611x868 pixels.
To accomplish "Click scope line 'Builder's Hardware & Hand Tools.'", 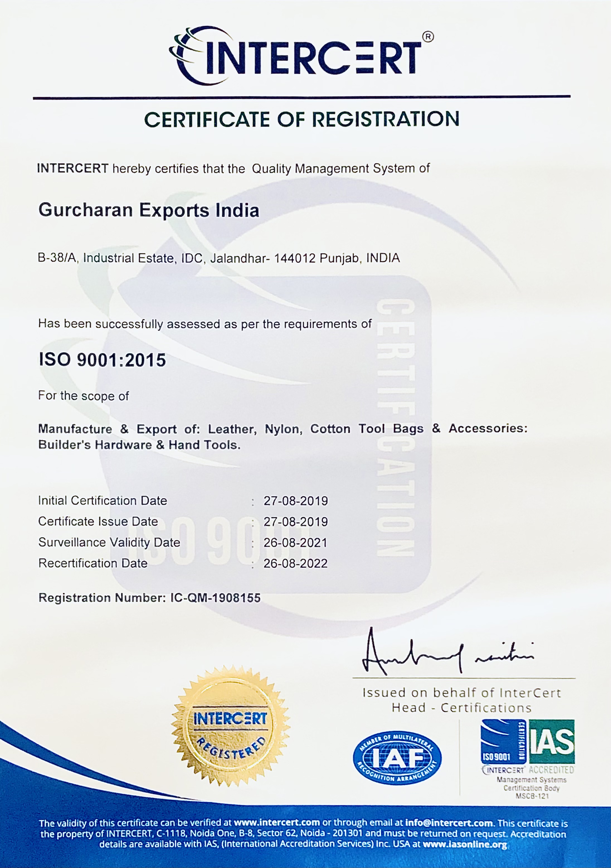I will click(139, 445).
